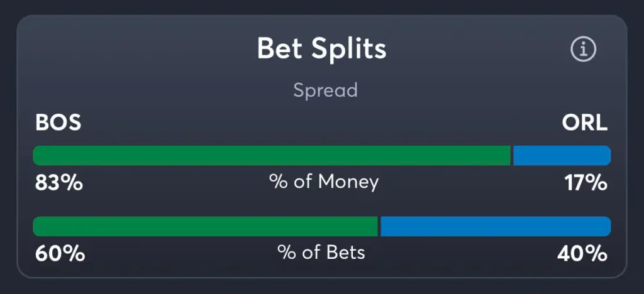Click the BOS team label
The width and height of the screenshot is (644, 294).
click(58, 122)
